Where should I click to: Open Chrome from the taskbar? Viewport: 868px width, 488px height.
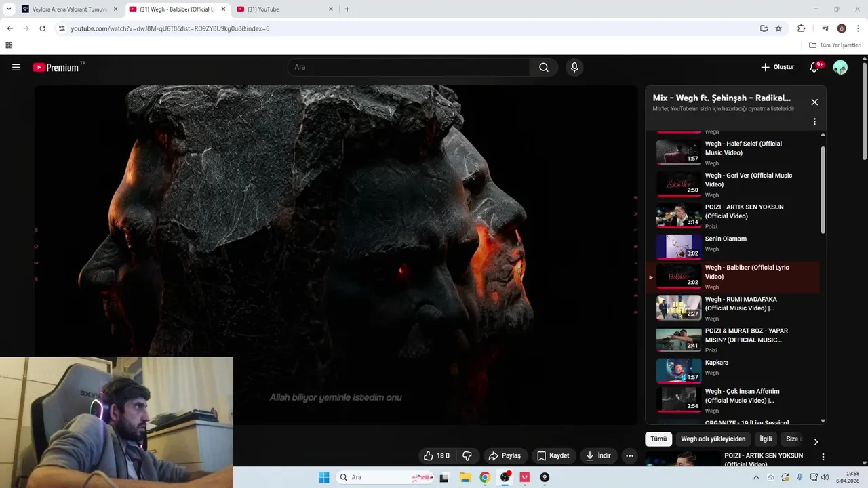[485, 477]
